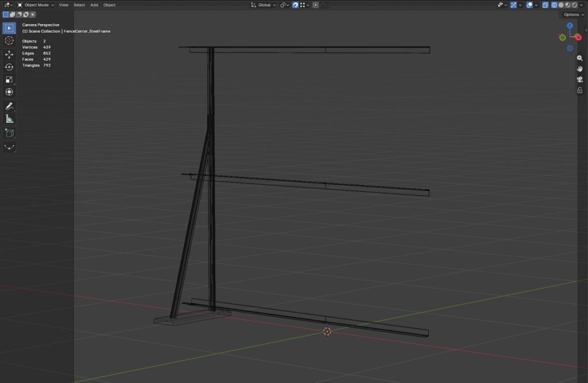This screenshot has width=588, height=383.
Task: Click the blue Z axis gizmo circle
Action: tap(570, 25)
